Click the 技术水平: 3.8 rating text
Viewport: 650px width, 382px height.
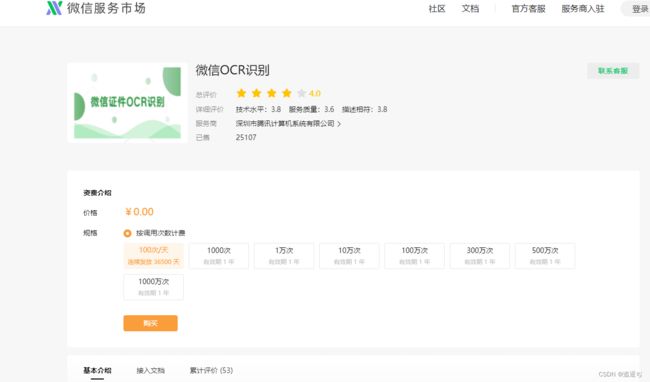coord(258,109)
